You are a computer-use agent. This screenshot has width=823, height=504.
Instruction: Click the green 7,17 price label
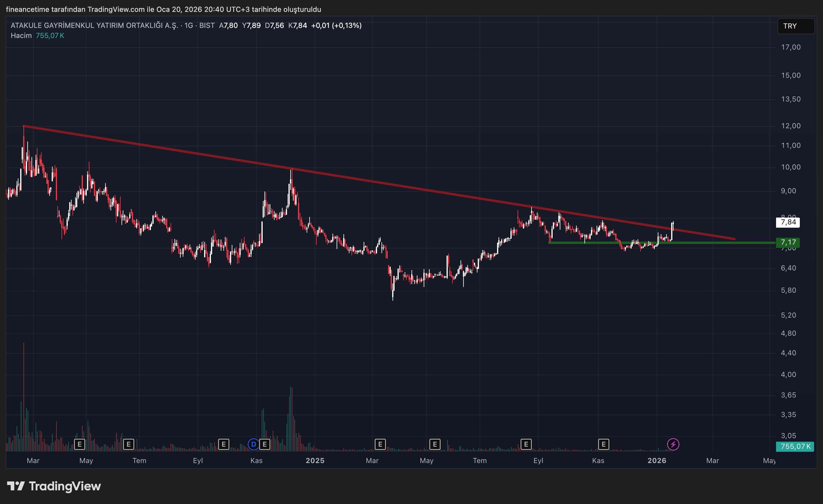click(x=788, y=242)
